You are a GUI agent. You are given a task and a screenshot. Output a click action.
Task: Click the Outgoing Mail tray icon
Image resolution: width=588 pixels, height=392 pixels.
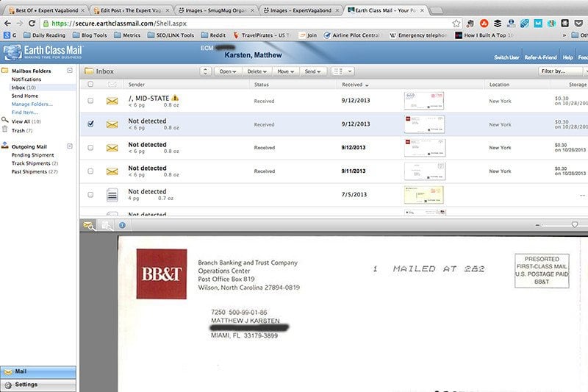pos(5,145)
